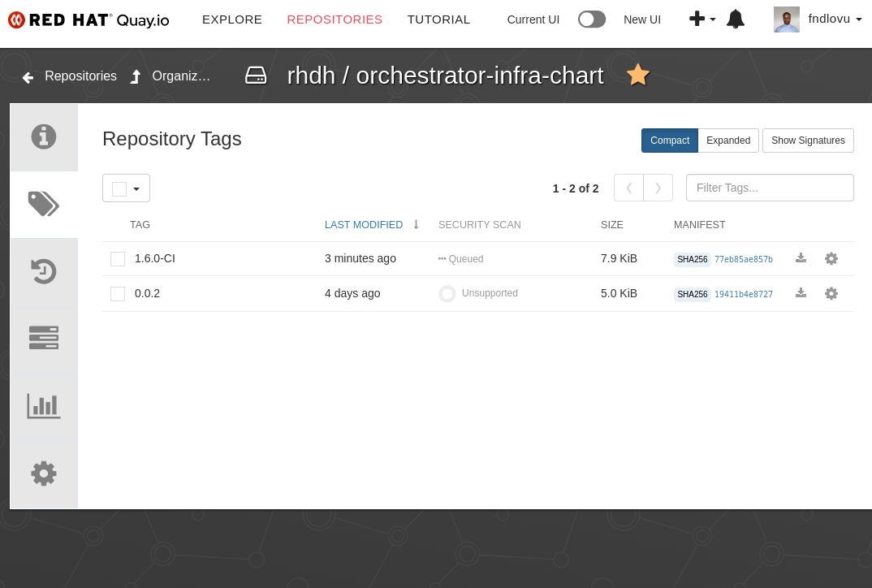Check the box for tag 0.0.2

(118, 294)
